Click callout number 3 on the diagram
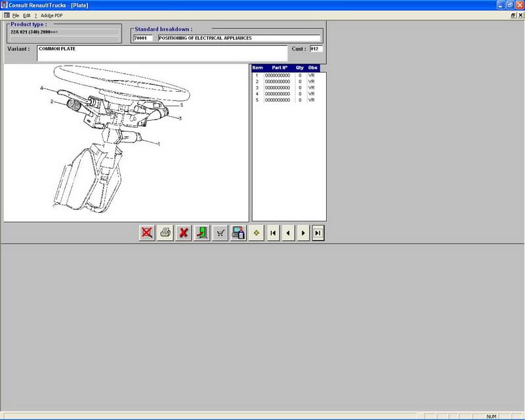 [x=180, y=118]
